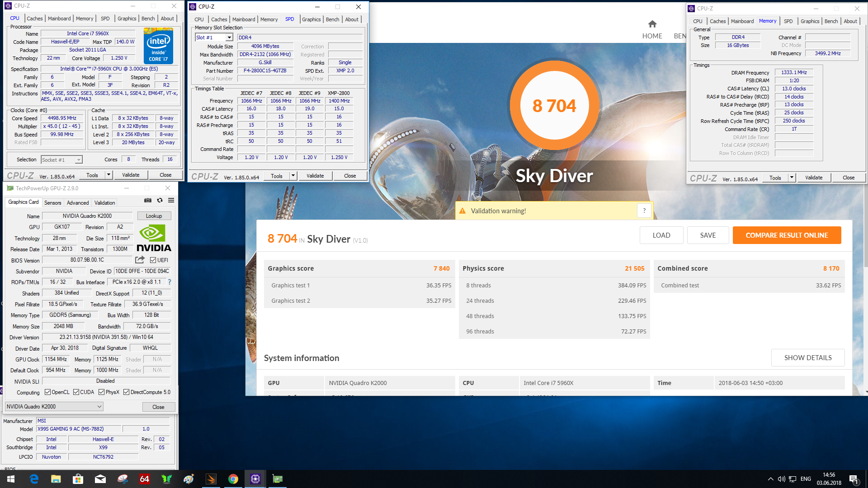
Task: Click the Bus Interface question mark in GPU-Z
Action: (x=170, y=282)
